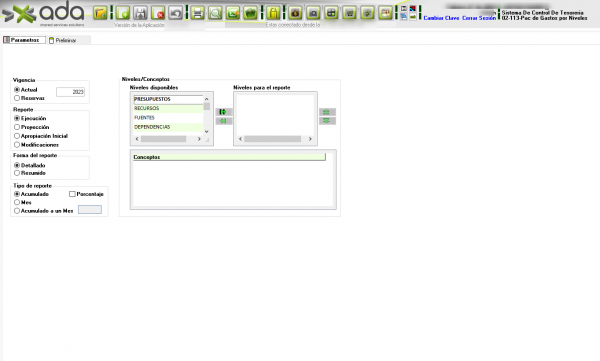Click the delete document icon with red X
The width and height of the screenshot is (600, 361).
coord(158,13)
